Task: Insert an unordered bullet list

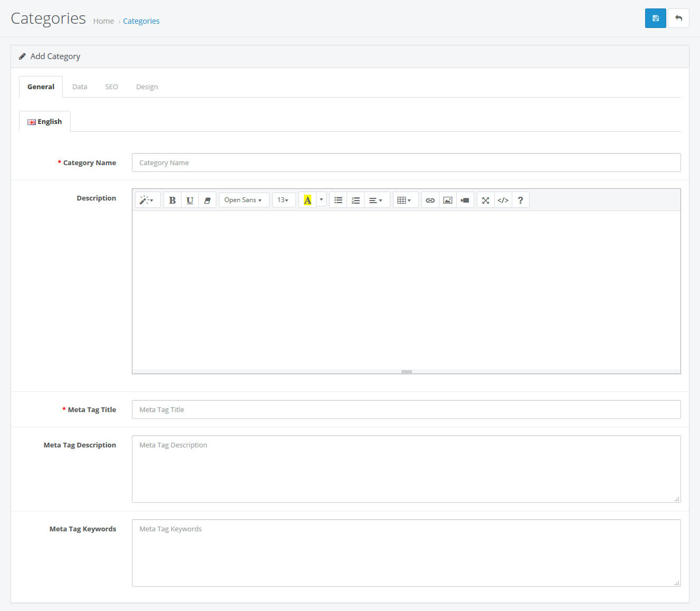Action: (x=338, y=201)
